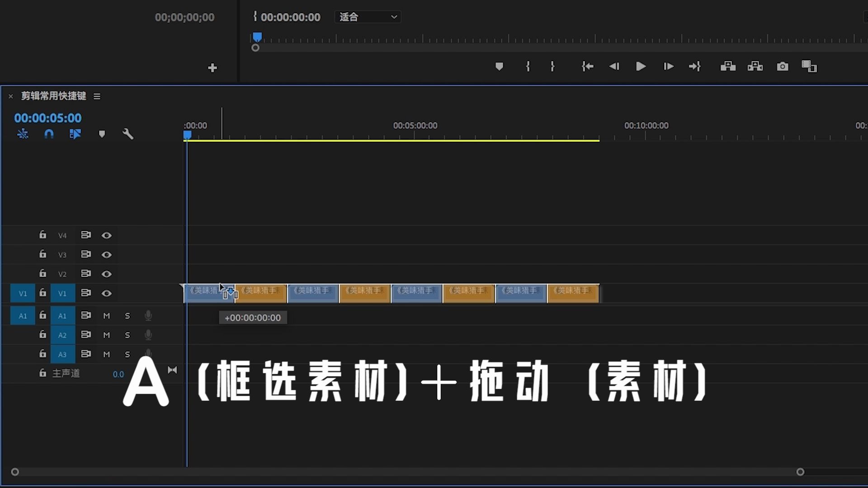Screen dimensions: 868x488
Task: Export frame with camera icon
Action: (x=783, y=66)
